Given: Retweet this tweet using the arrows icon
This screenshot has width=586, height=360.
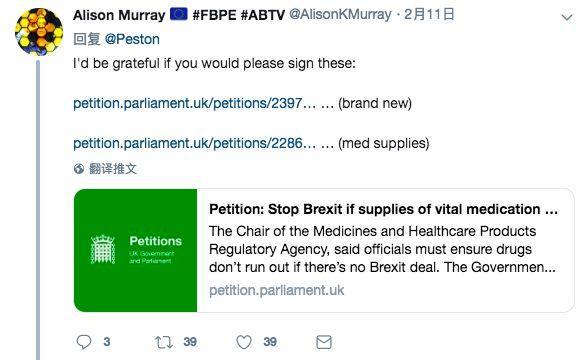Looking at the screenshot, I should tap(164, 342).
